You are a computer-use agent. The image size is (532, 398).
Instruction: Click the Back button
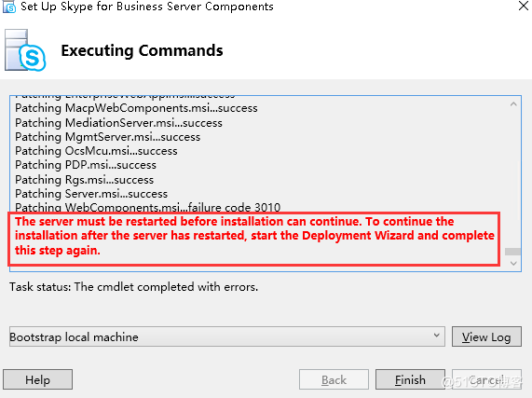[334, 379]
